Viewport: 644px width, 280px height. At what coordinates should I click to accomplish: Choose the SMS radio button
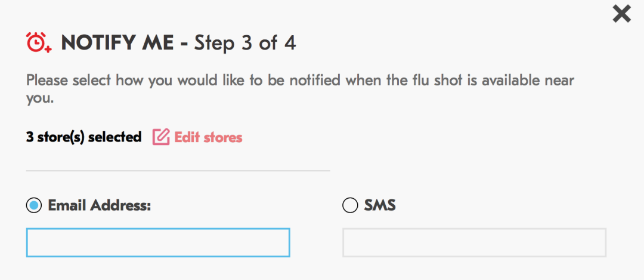(350, 205)
